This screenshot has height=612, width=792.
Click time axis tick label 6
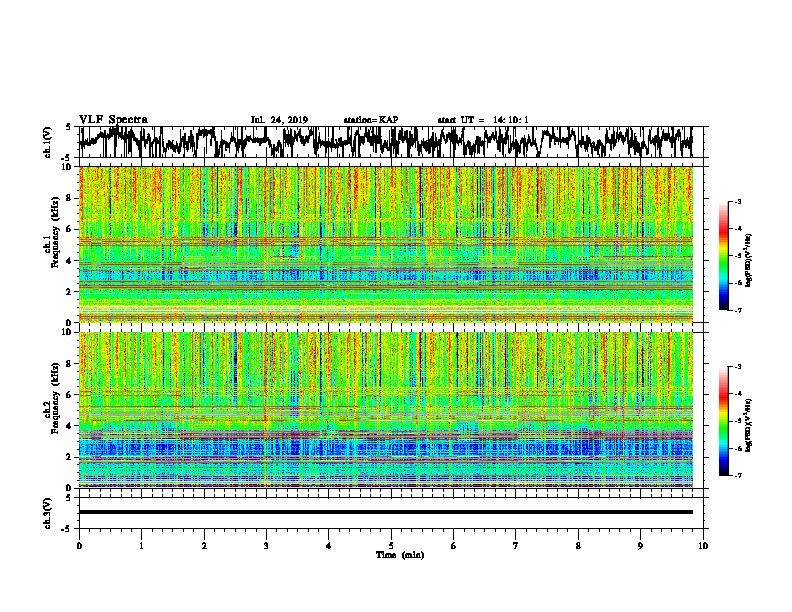pyautogui.click(x=454, y=546)
